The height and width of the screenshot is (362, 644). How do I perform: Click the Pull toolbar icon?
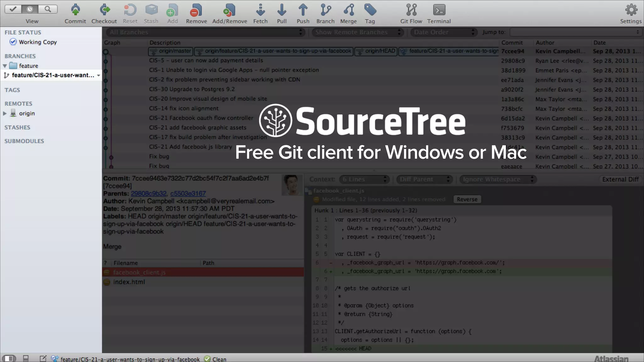click(x=282, y=10)
